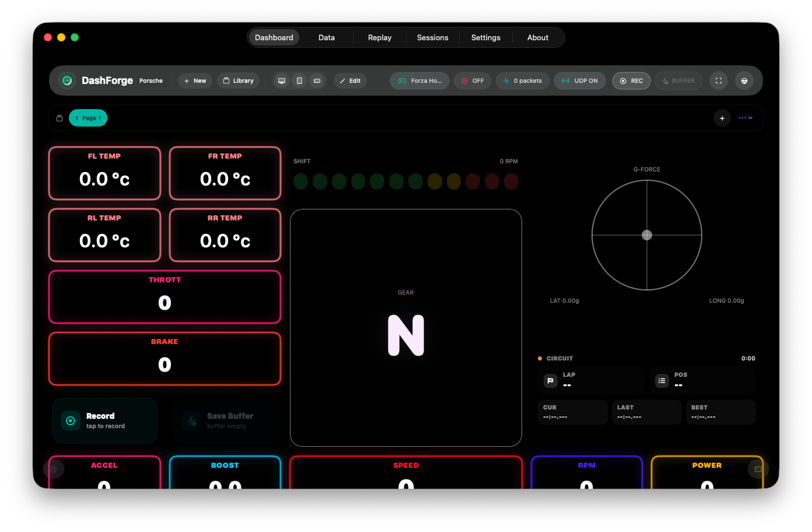Click the SHIFT label
The width and height of the screenshot is (812, 532).
(302, 161)
